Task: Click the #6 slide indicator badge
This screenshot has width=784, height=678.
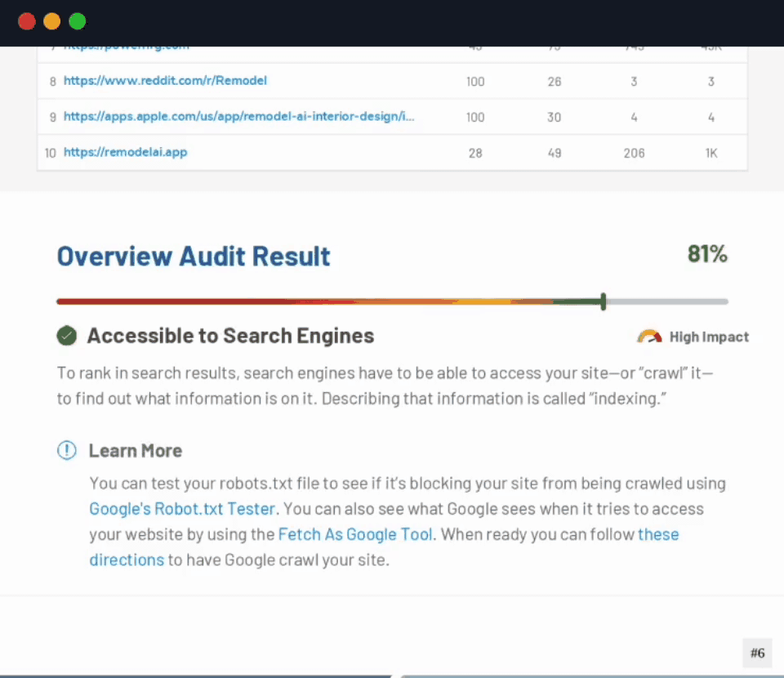Action: coord(757,653)
